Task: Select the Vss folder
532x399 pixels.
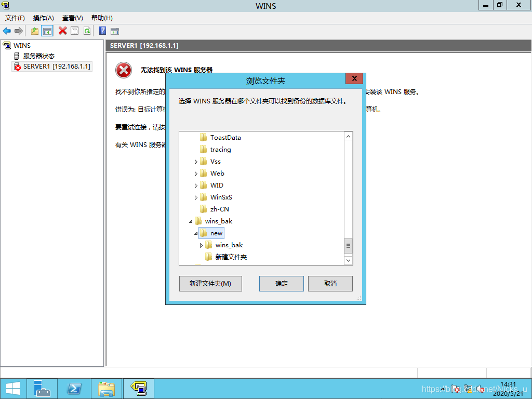Action: click(216, 162)
